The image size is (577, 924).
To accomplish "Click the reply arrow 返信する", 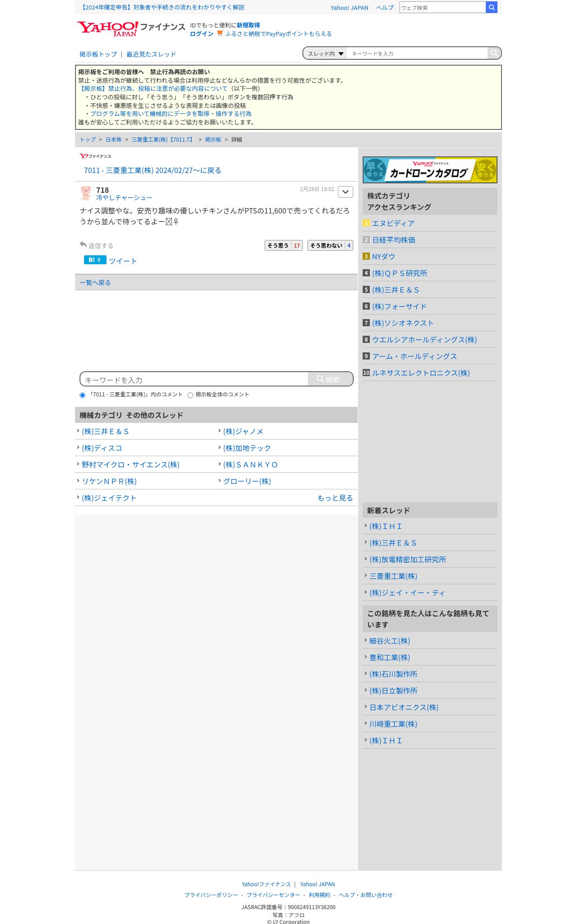I will 97,245.
